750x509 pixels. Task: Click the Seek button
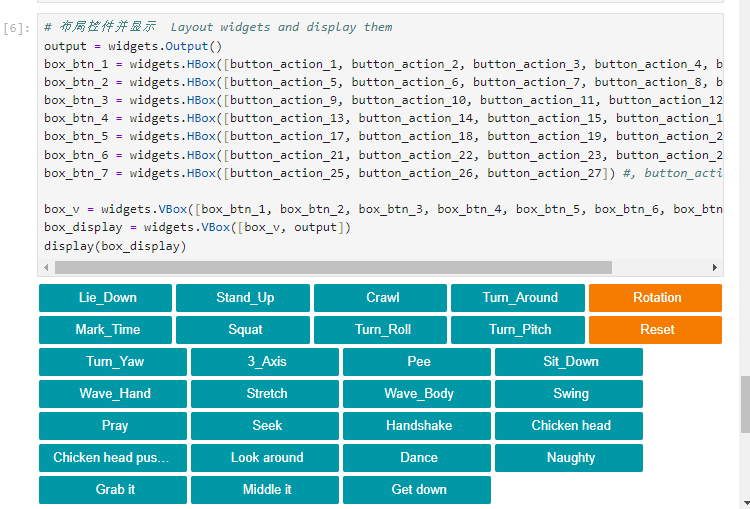pyautogui.click(x=265, y=426)
